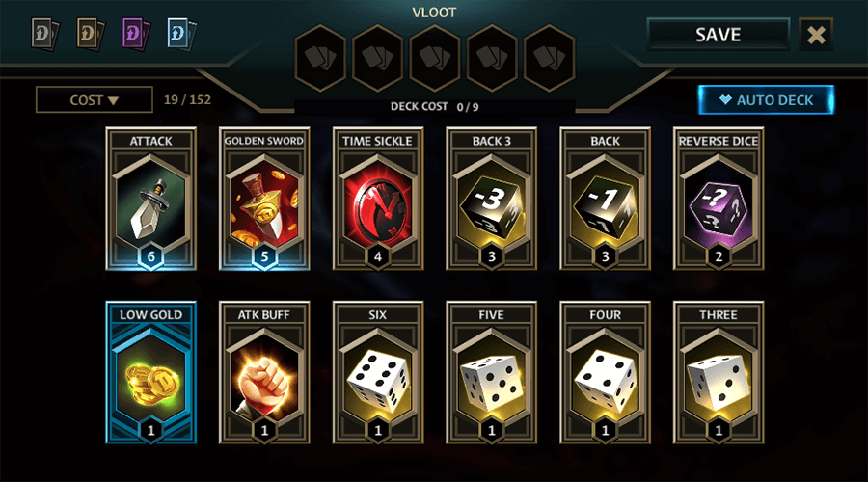Select the bronze deck filter icon
Image resolution: width=868 pixels, height=482 pixels.
[91, 35]
